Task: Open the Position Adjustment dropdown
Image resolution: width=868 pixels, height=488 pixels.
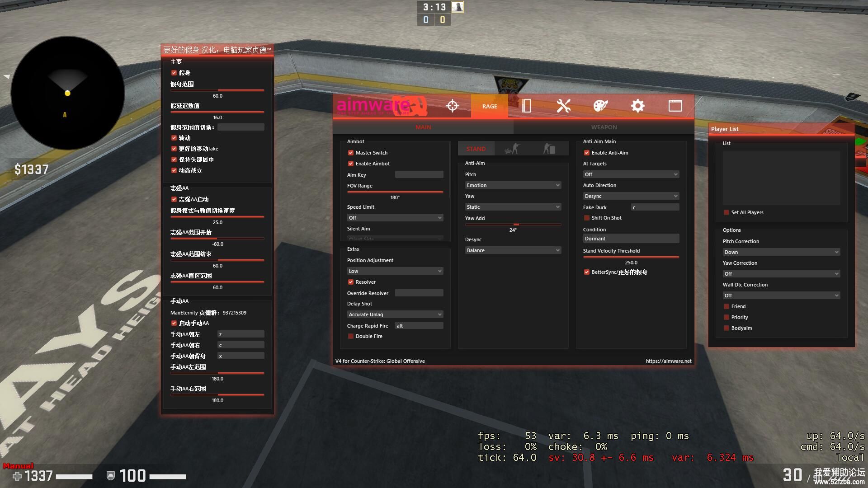Action: click(395, 271)
